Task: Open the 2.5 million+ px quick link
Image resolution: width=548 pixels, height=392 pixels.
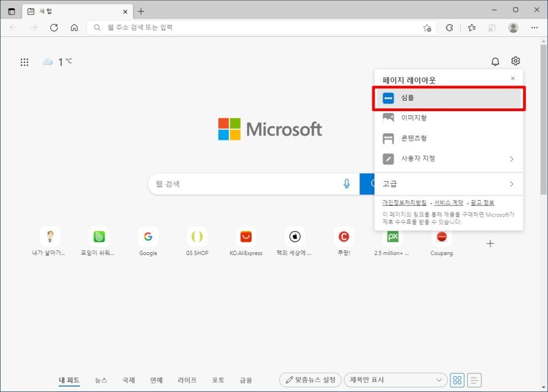Action: [392, 245]
